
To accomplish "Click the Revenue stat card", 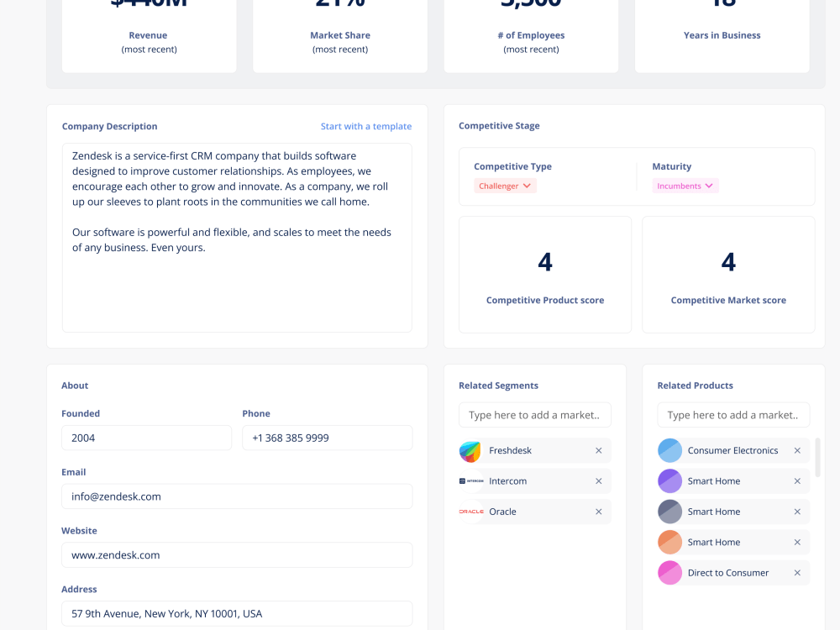I will (149, 35).
